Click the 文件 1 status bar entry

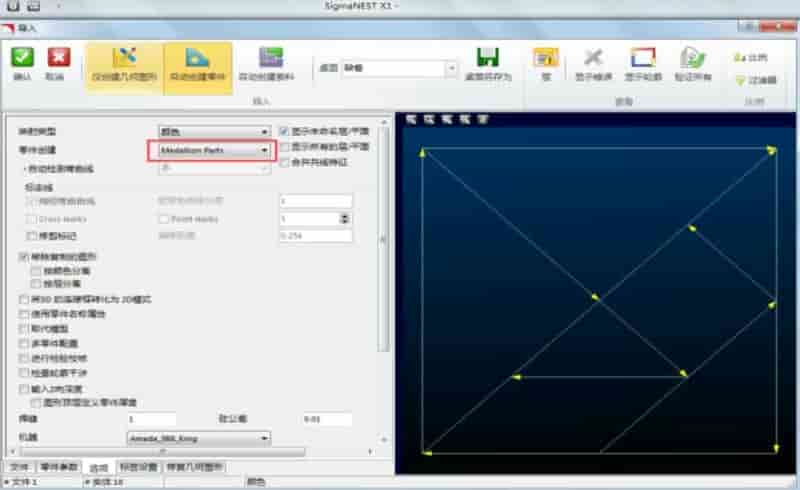[x=23, y=482]
